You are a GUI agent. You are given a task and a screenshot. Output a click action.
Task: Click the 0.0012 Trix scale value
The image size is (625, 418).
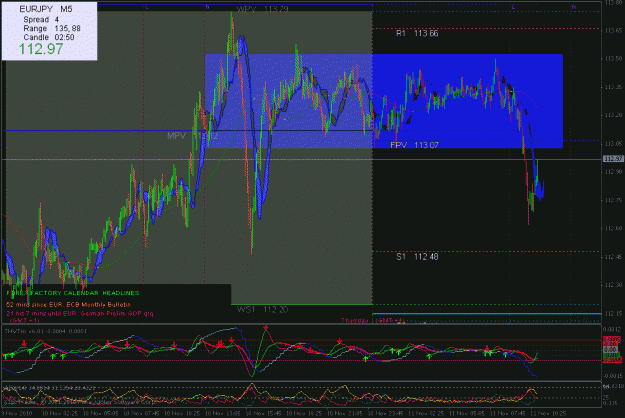point(613,329)
